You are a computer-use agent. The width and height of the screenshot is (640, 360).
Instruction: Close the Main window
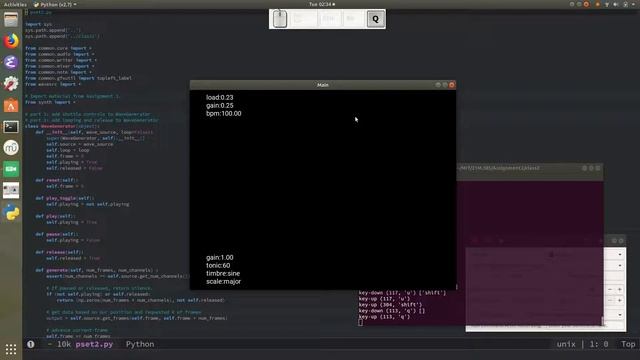pyautogui.click(x=452, y=85)
